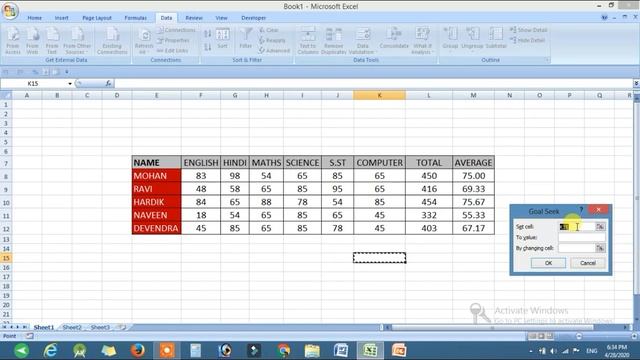The image size is (640, 360).
Task: Click the Select All corner button
Action: [6, 95]
